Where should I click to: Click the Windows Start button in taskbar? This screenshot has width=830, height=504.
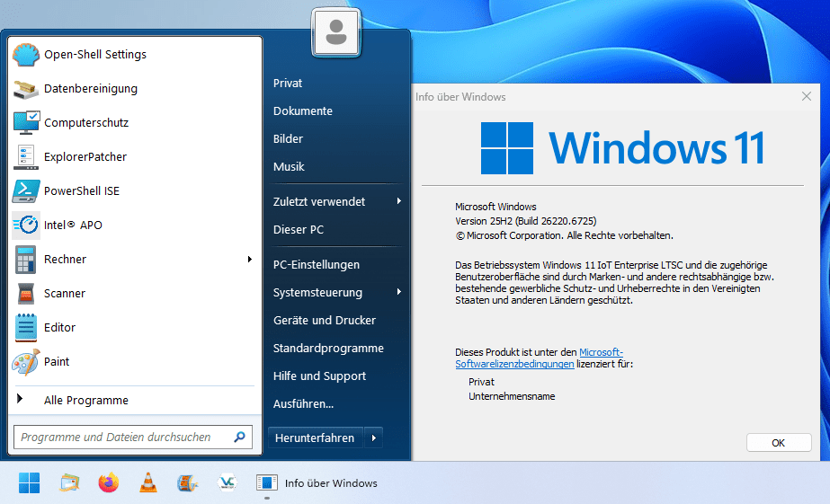point(29,482)
